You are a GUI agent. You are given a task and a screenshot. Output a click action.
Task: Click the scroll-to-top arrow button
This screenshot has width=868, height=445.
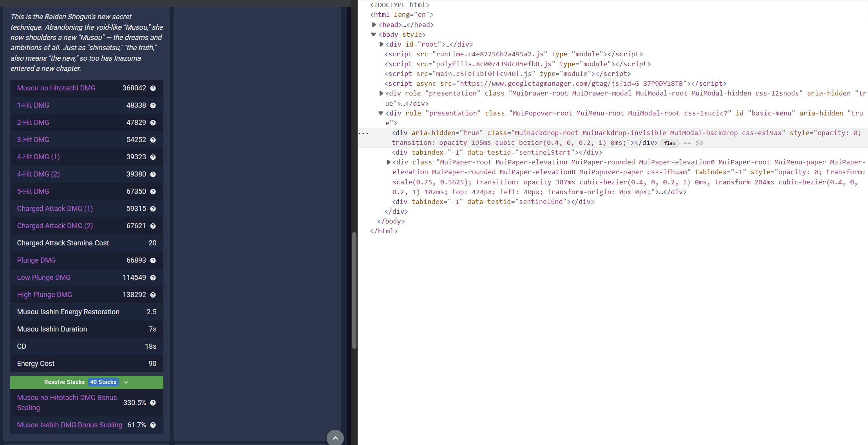[x=335, y=438]
